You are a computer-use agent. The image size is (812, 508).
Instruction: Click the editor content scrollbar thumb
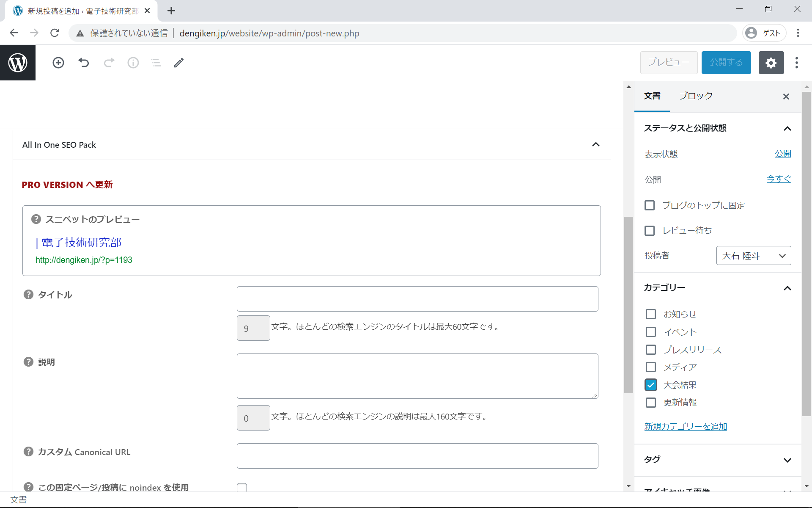[x=628, y=305]
